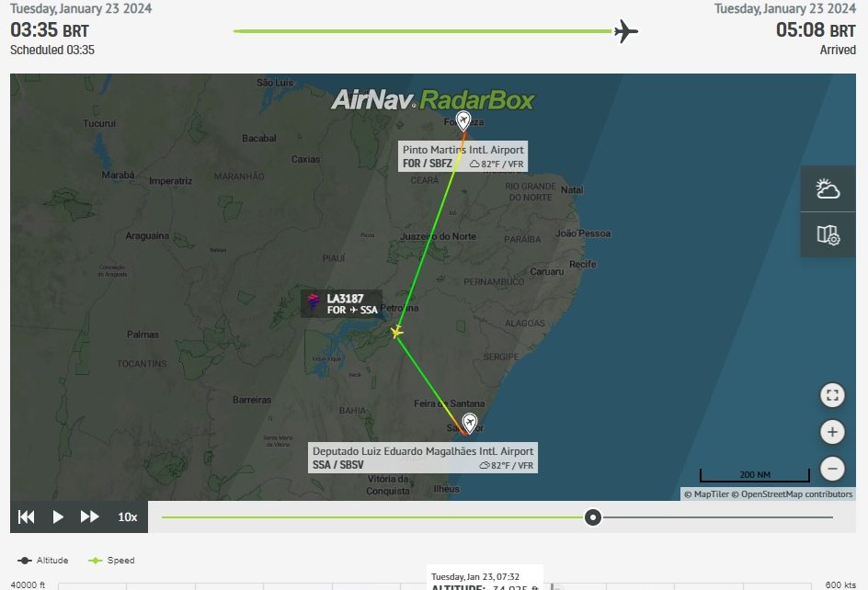Click the yellow aircraft icon on map
Screen dimensions: 868x590
click(396, 332)
